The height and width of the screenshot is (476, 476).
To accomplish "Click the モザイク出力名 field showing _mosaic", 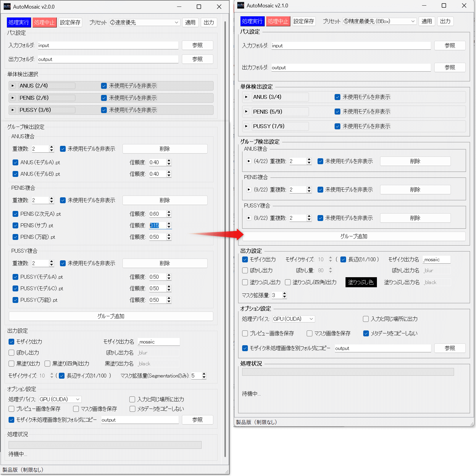I will coord(159,341).
